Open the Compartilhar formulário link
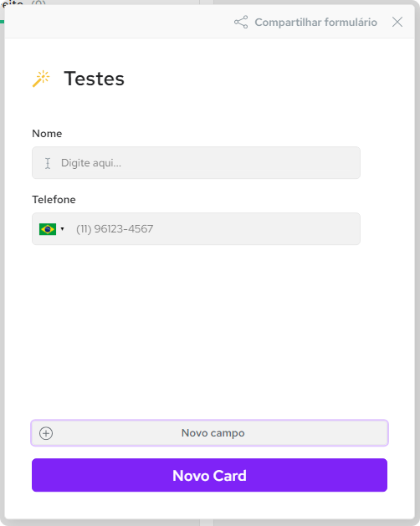 (x=315, y=22)
